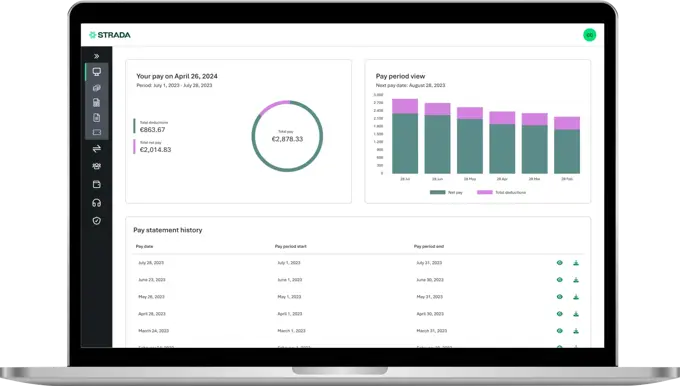Click the 'April 1, 2023' period start cell
This screenshot has width=680, height=386.
pos(290,314)
